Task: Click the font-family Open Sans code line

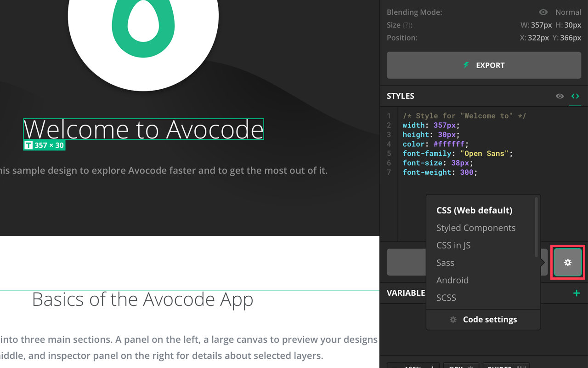Action: coord(458,154)
